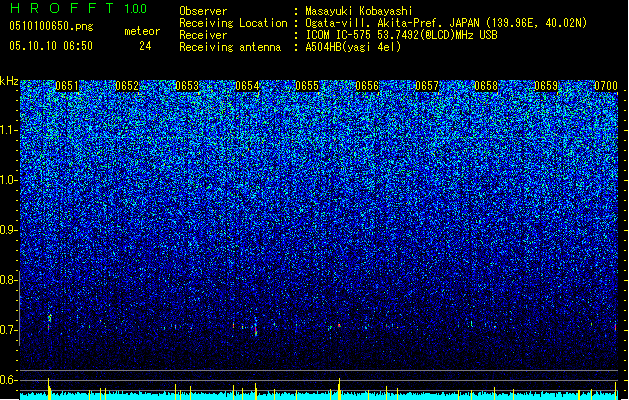Click the 'Receiving antenna' label
Viewport: 629px width, 400px height.
point(230,47)
